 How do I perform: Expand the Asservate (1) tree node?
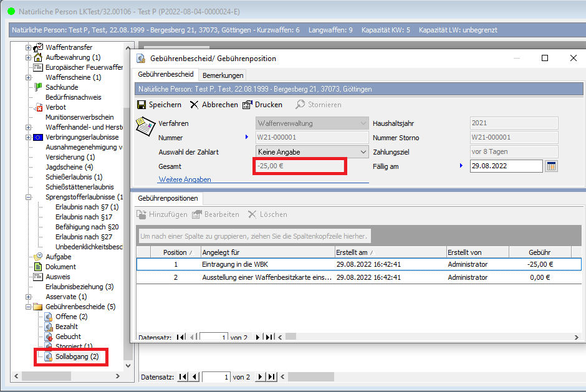(x=29, y=297)
